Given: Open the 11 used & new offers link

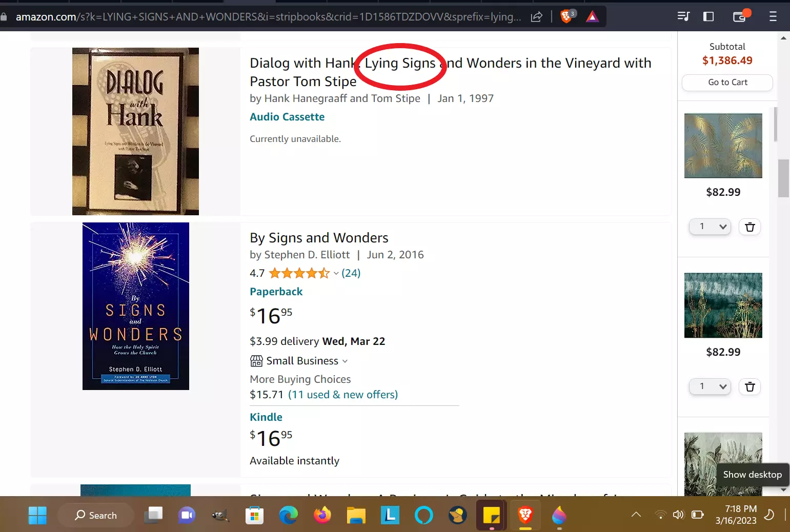Looking at the screenshot, I should (342, 395).
